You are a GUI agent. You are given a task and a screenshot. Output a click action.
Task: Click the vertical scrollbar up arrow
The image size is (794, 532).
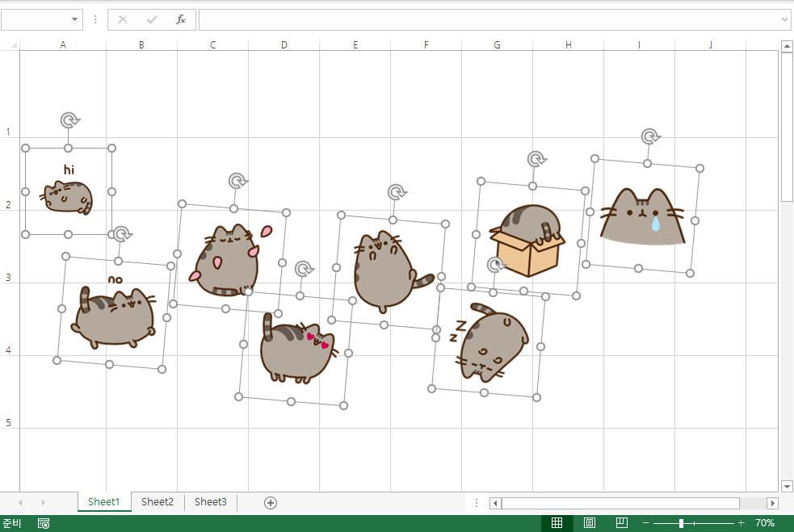[787, 47]
